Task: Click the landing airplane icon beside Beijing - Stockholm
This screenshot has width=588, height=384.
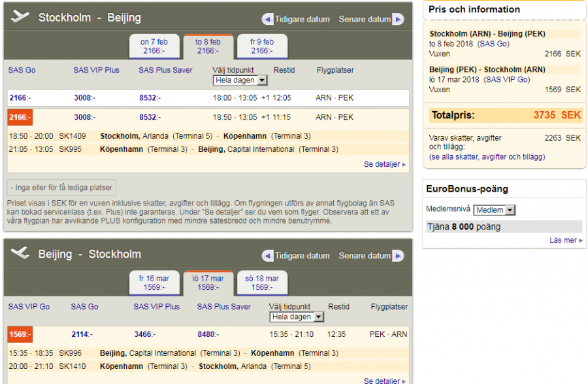Action: [x=20, y=253]
